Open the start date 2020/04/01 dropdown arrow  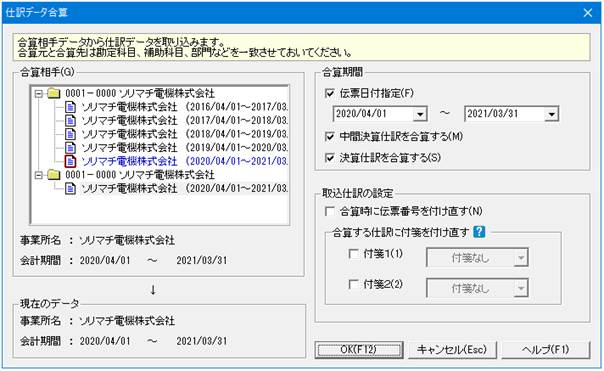click(x=419, y=114)
